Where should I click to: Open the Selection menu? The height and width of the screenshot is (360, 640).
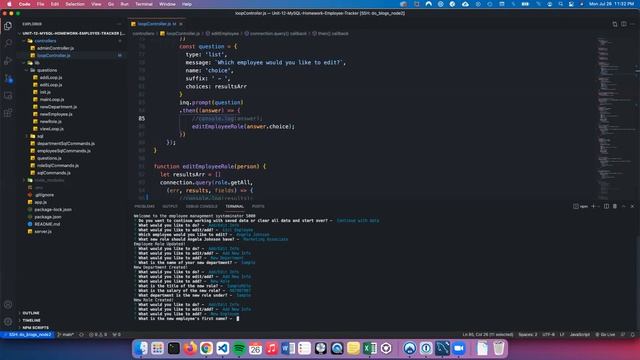(75, 4)
